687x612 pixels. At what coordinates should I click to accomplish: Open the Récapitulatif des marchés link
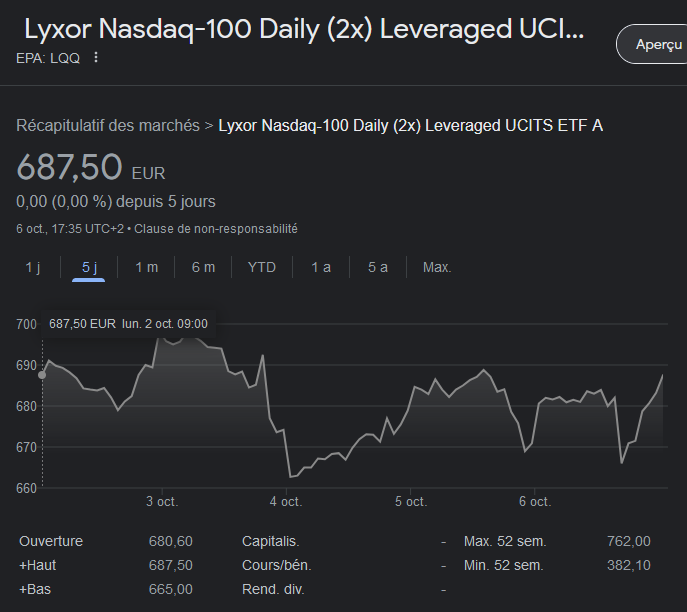click(x=107, y=125)
